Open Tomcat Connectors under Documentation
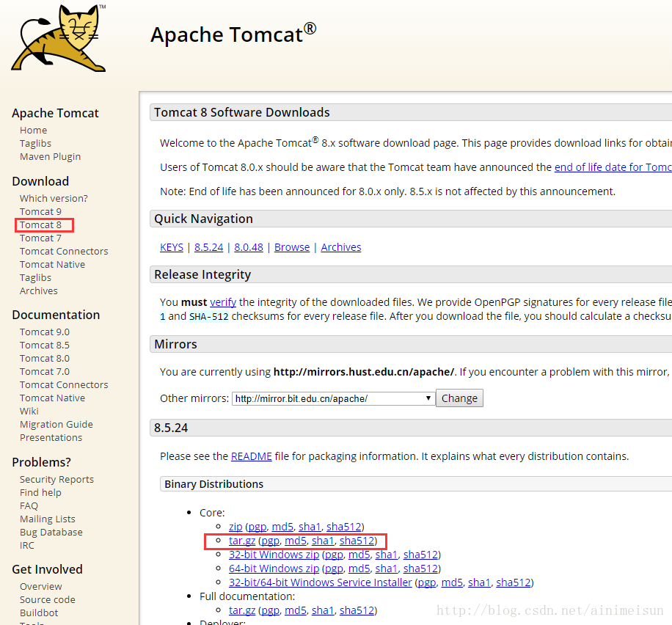 64,385
